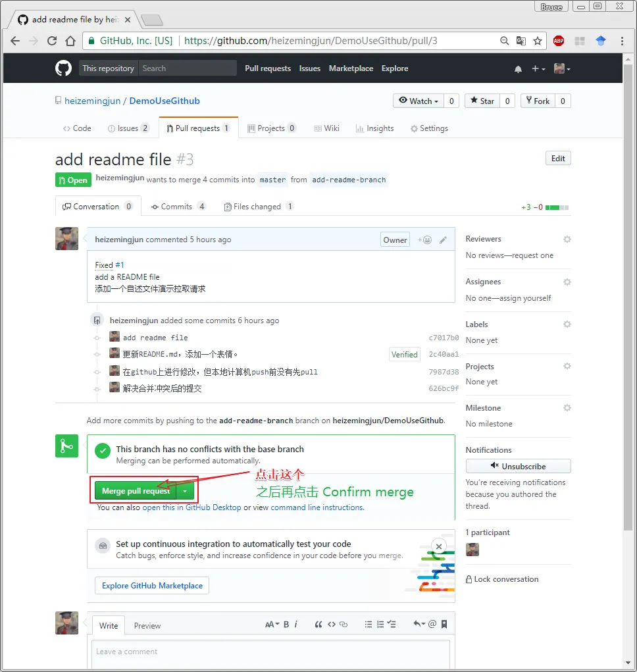The width and height of the screenshot is (637, 672).
Task: Open the header text size AA dropdown
Action: (272, 625)
